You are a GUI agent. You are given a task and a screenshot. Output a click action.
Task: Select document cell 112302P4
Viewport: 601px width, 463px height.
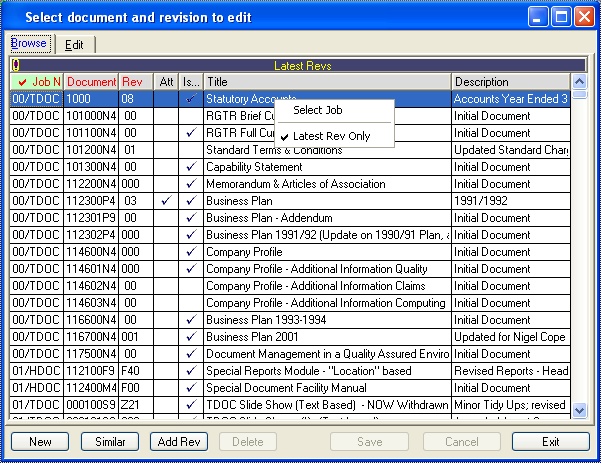click(91, 235)
